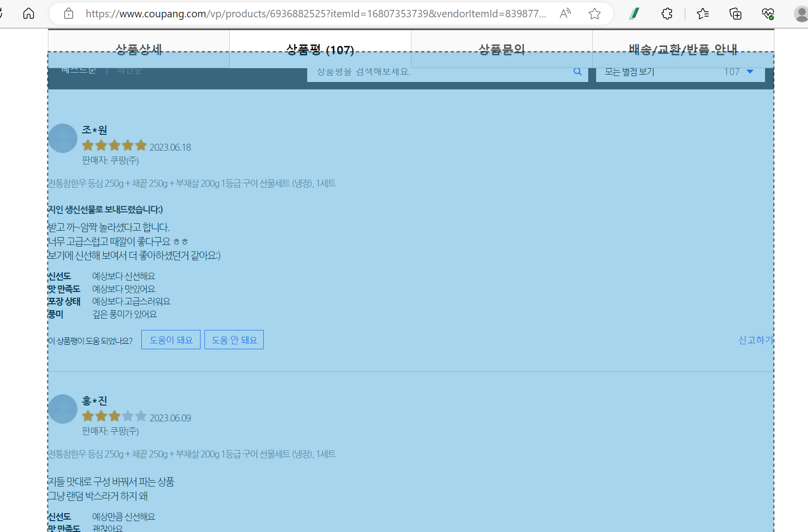
Task: Go to browser home page icon
Action: (29, 13)
